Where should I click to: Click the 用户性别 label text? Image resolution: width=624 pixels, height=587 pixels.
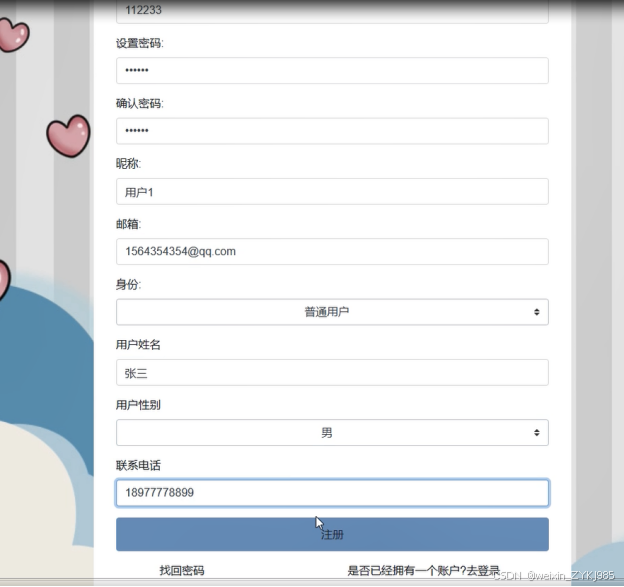pyautogui.click(x=138, y=405)
